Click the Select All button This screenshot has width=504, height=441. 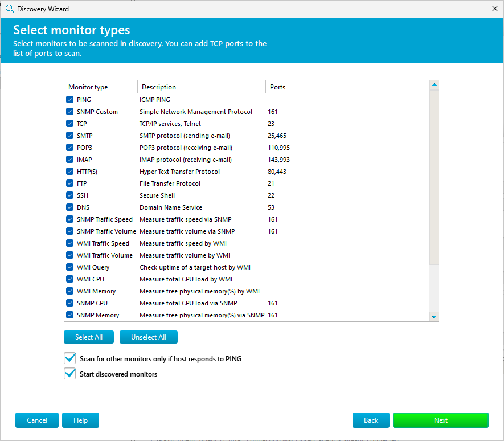pos(89,337)
